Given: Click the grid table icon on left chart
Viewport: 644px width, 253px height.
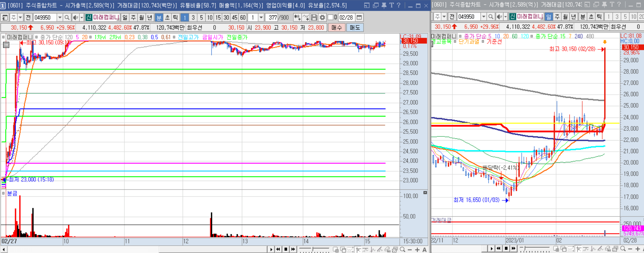Looking at the screenshot, I should tap(6, 45).
